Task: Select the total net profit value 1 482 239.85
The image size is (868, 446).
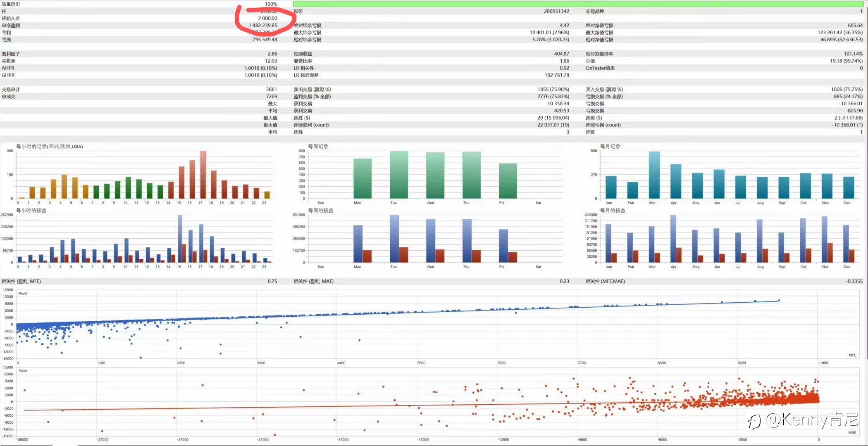Action: [263, 25]
